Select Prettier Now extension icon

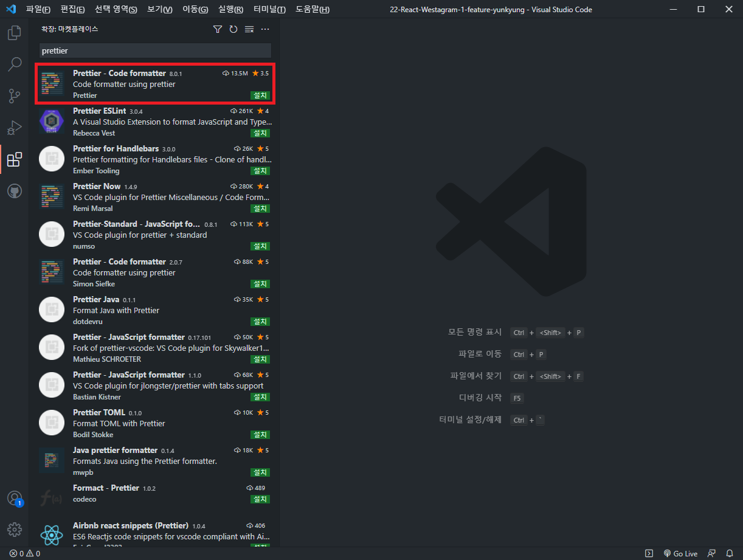coord(52,197)
